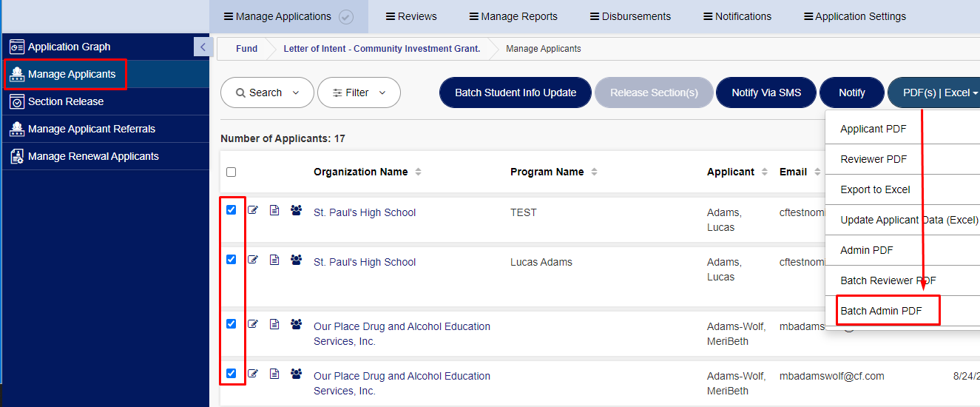Click Section Release sidebar icon
Image resolution: width=980 pixels, height=407 pixels.
click(17, 101)
